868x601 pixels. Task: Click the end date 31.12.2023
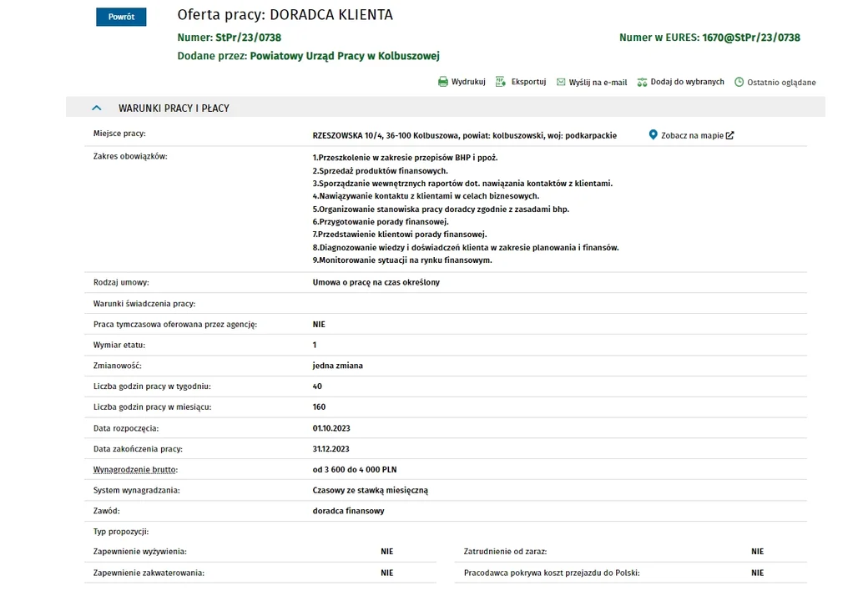pos(331,449)
